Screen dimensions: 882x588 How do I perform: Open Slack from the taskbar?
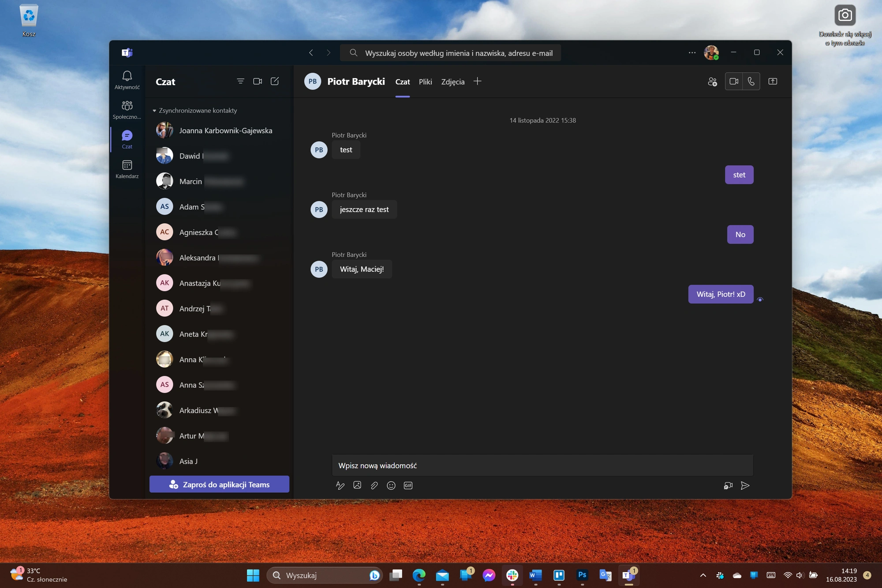(512, 575)
